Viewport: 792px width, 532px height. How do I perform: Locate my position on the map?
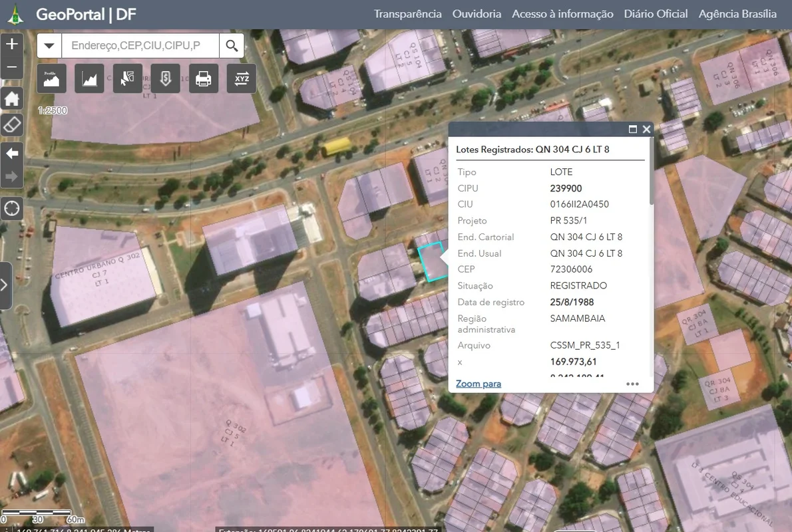12,209
